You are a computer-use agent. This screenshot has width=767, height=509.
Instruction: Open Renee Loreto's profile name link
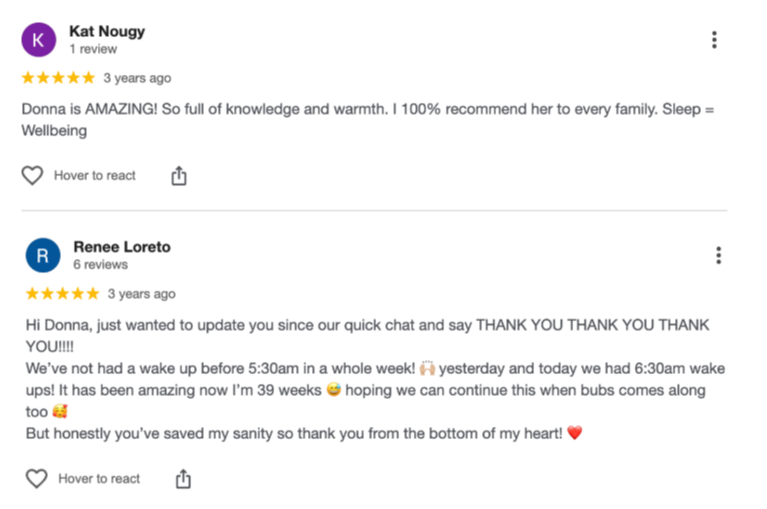pyautogui.click(x=122, y=247)
